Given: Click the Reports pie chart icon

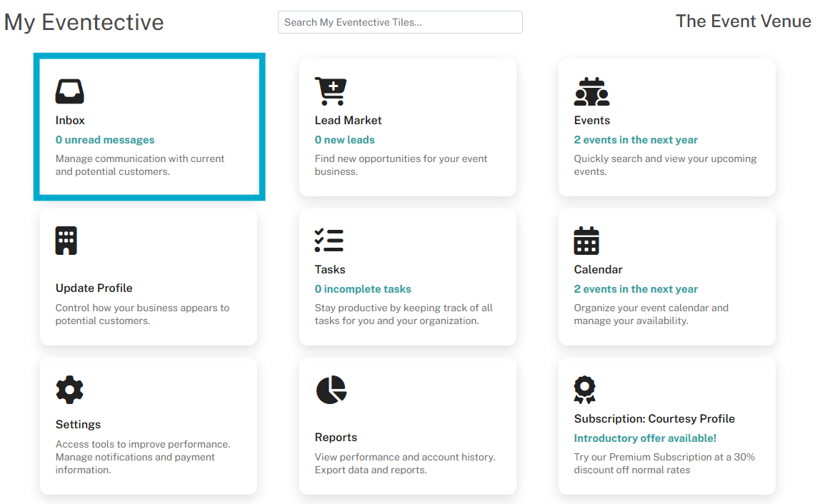Looking at the screenshot, I should [331, 390].
